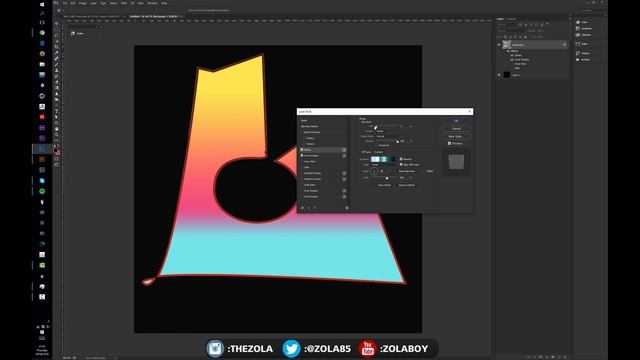Open Spotify from the taskbar
The width and height of the screenshot is (640, 360).
pyautogui.click(x=42, y=191)
